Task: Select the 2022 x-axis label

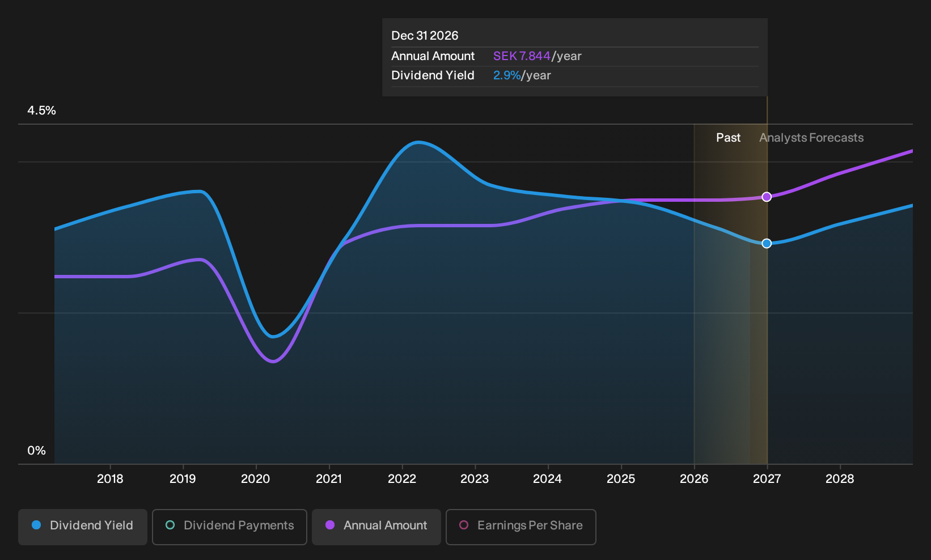Action: coord(402,479)
